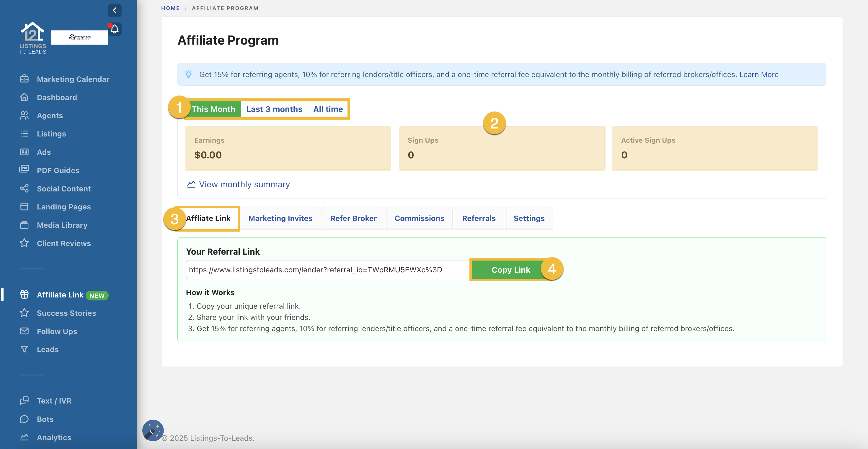Switch period to All time
This screenshot has width=868, height=449.
[327, 109]
